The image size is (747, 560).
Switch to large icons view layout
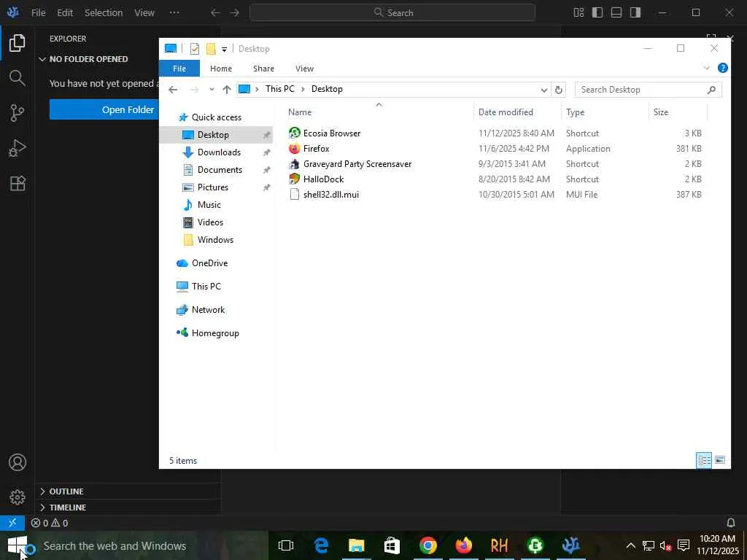720,461
